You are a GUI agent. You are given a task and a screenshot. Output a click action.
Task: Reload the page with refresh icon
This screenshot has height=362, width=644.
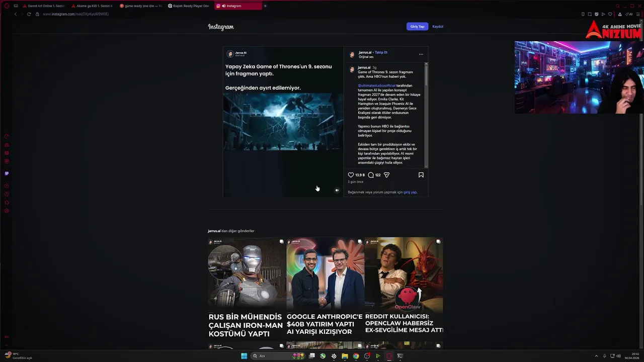pos(29,14)
